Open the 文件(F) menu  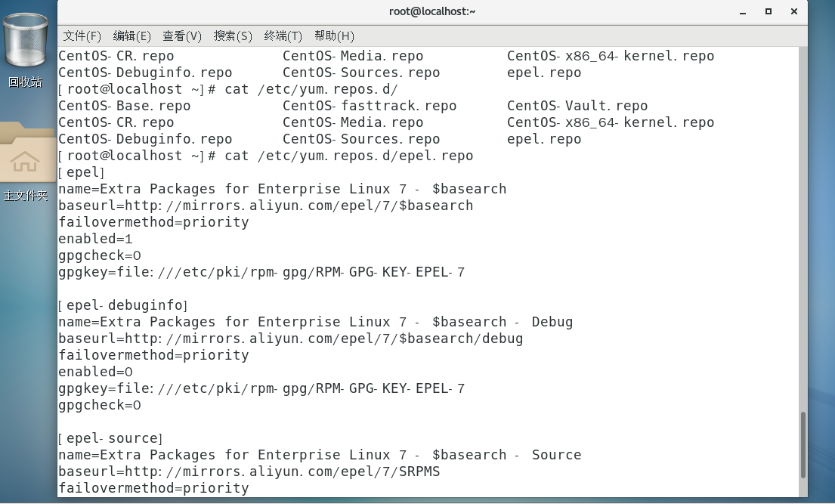pos(82,36)
